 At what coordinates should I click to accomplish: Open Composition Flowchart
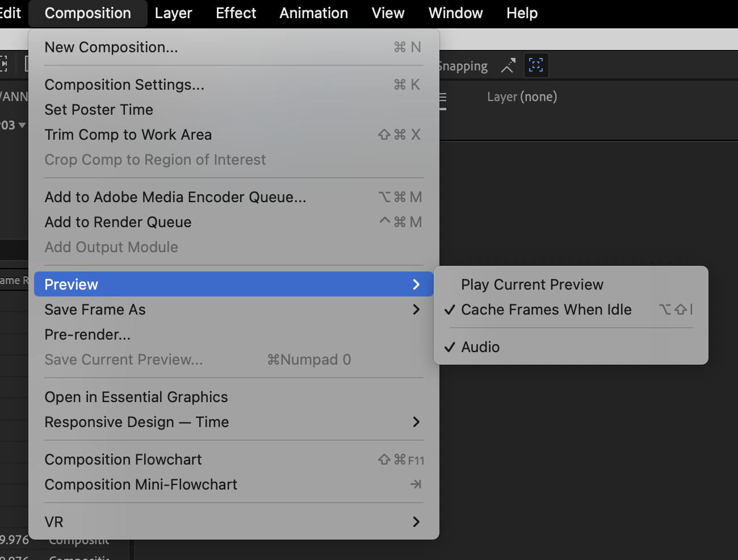[123, 459]
